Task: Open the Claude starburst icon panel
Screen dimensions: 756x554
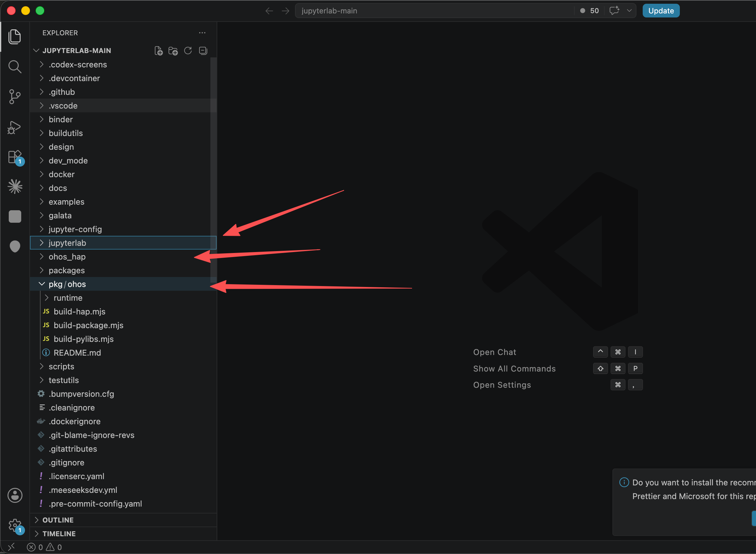Action: click(x=15, y=187)
